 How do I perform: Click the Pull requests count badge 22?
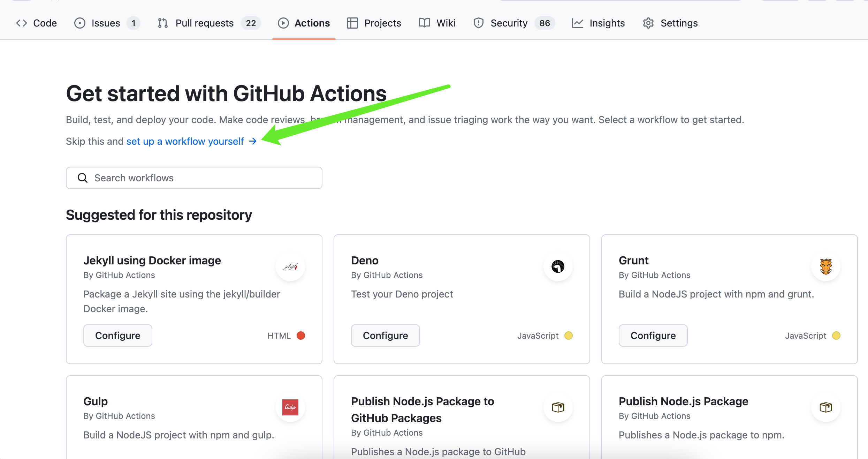(x=251, y=23)
